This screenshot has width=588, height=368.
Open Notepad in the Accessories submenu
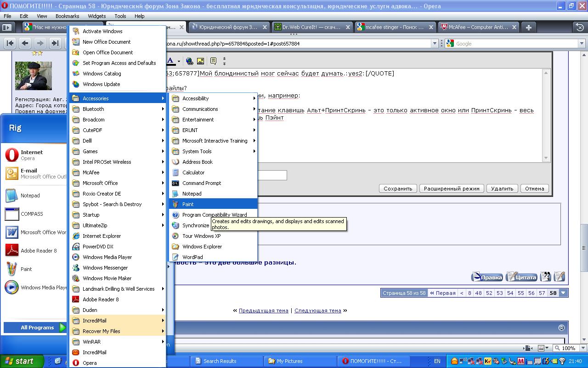(x=213, y=194)
